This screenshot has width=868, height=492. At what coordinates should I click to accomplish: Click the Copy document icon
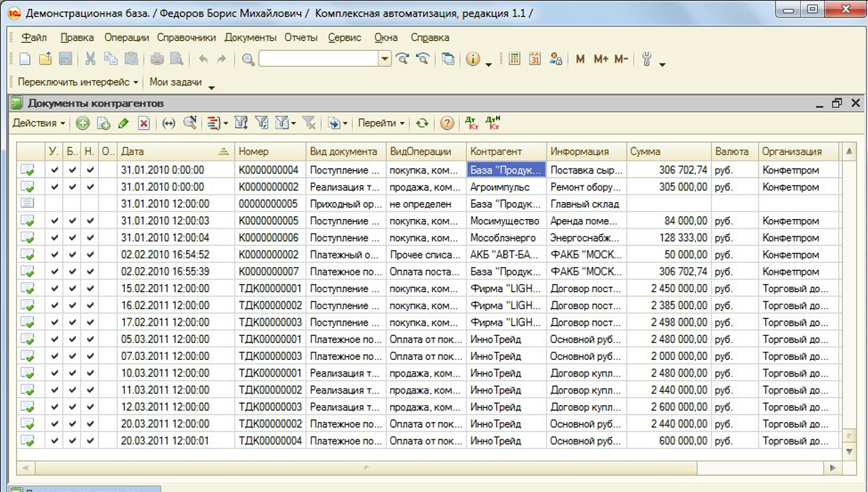(103, 123)
